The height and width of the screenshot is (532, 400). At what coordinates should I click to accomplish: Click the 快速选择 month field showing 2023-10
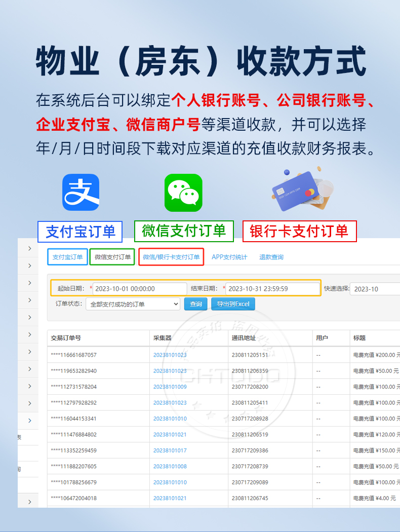click(x=375, y=289)
